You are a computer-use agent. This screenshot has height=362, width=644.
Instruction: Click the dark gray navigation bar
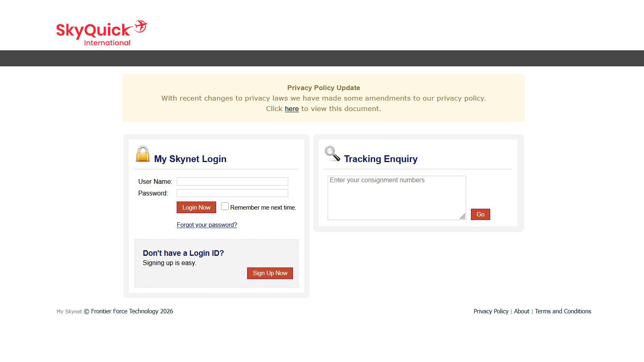[x=322, y=58]
